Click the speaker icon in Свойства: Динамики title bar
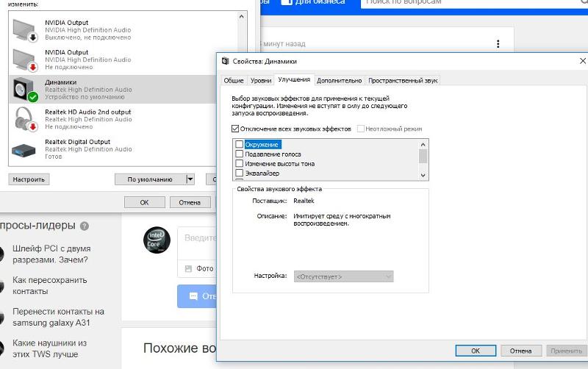The height and width of the screenshot is (369, 588). pos(226,61)
